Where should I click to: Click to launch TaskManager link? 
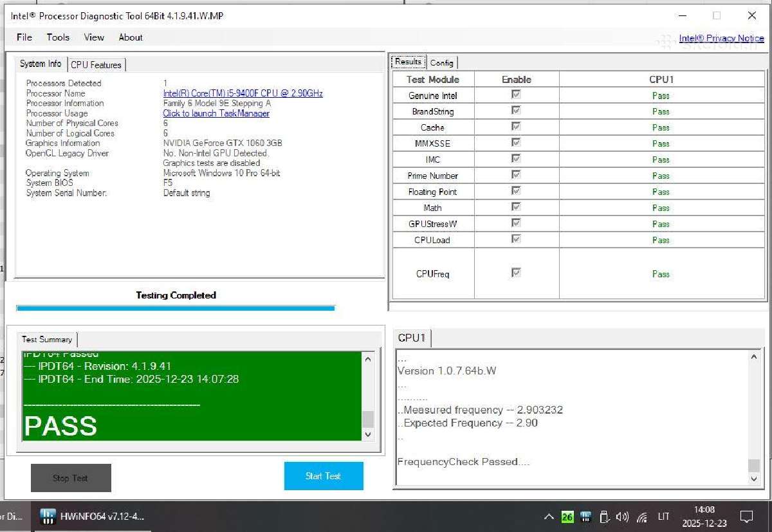point(216,113)
